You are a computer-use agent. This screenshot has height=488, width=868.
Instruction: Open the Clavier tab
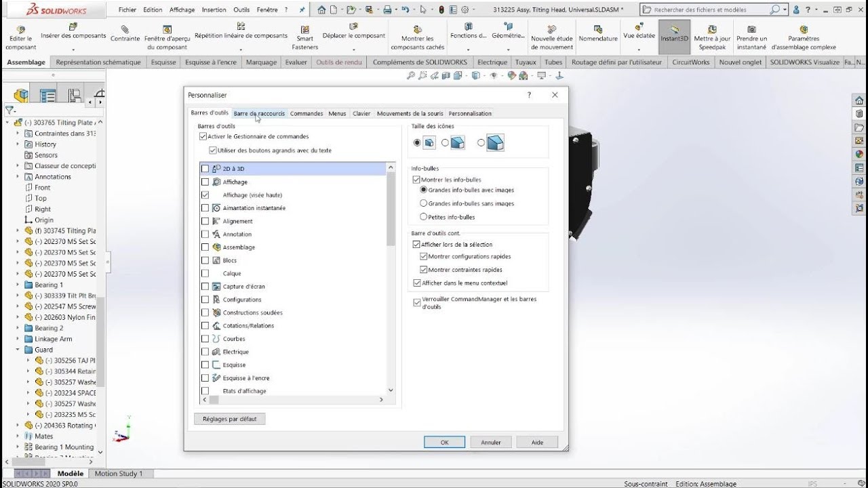tap(361, 113)
